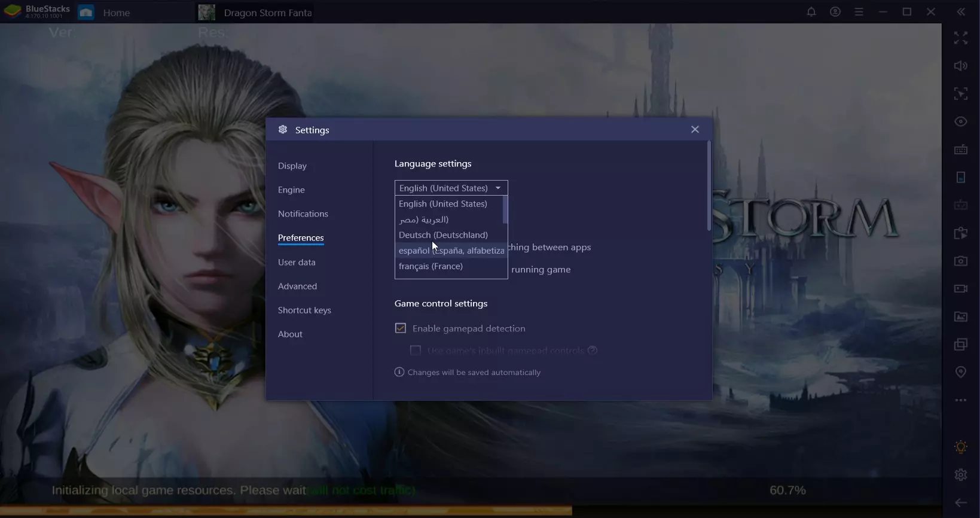The width and height of the screenshot is (980, 518).
Task: Choose français (France) language option
Action: 431,266
